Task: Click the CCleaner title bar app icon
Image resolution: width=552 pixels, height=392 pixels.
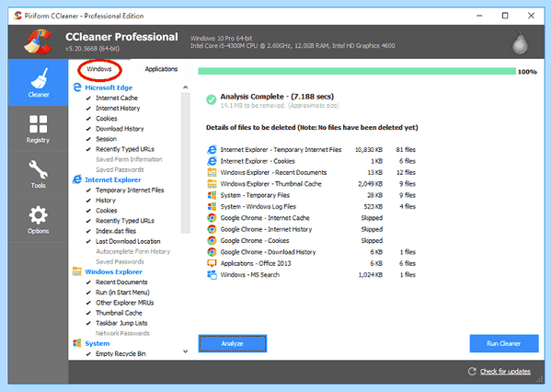Action: (x=17, y=16)
